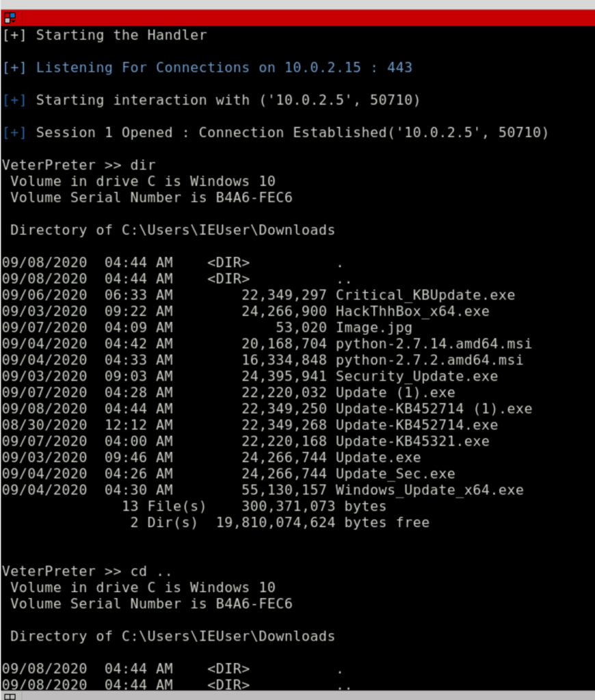The height and width of the screenshot is (700, 595).
Task: Click the split-layout icon in bottom status bar
Action: pos(10,697)
